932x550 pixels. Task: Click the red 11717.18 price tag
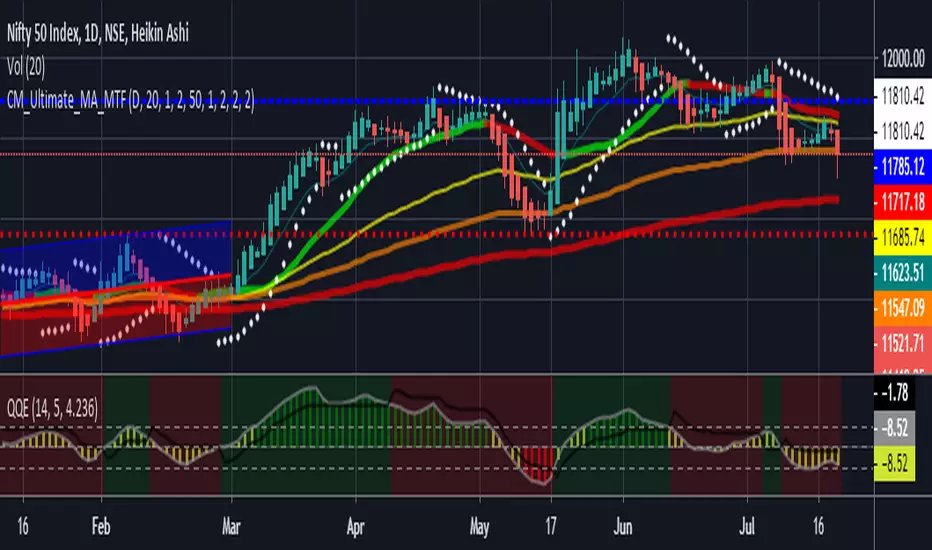coord(903,202)
